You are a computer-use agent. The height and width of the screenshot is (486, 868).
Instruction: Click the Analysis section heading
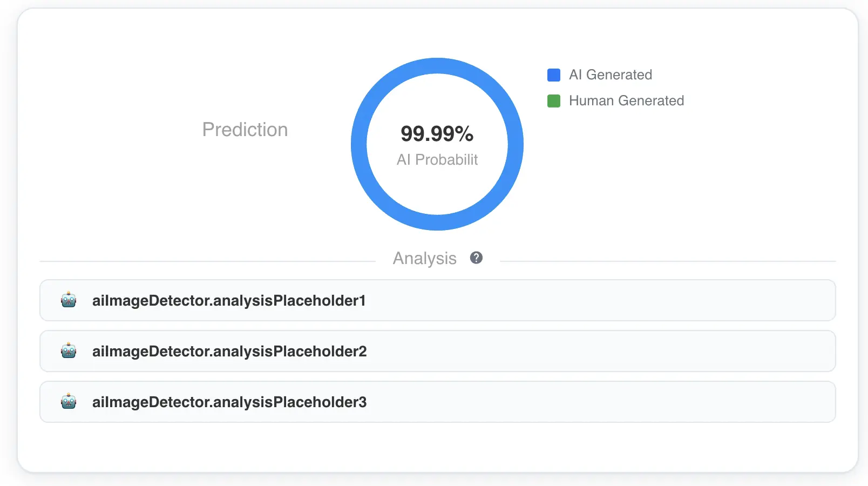click(425, 259)
